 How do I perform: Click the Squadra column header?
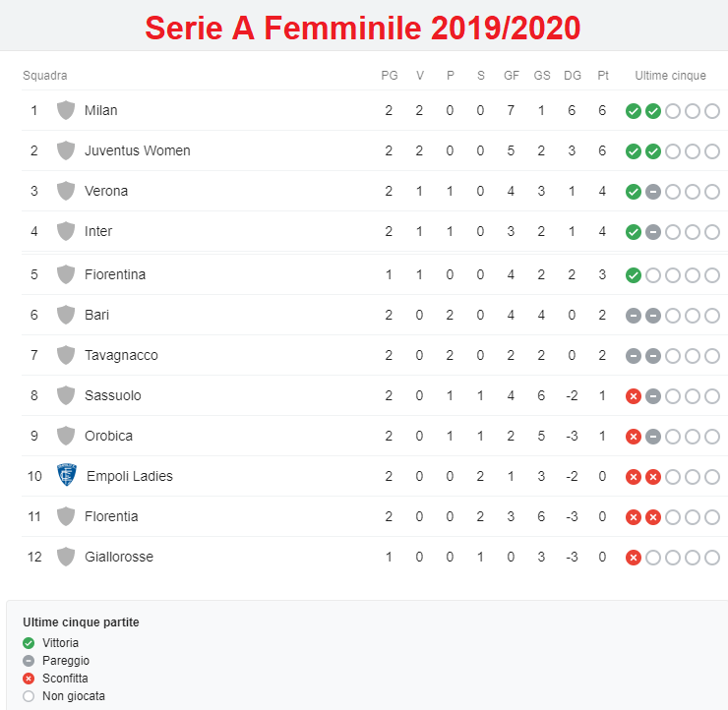(x=45, y=76)
